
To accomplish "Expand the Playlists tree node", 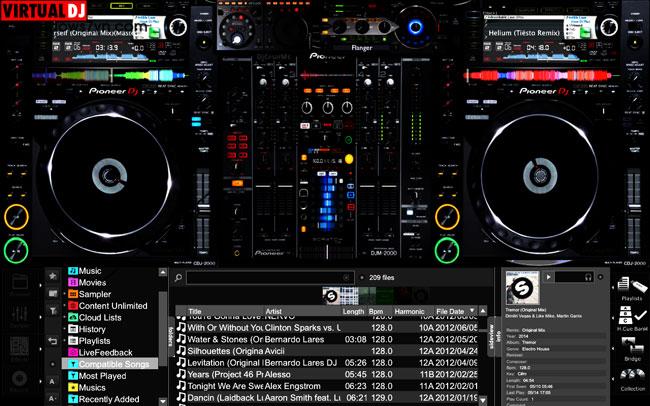I will coord(65,340).
